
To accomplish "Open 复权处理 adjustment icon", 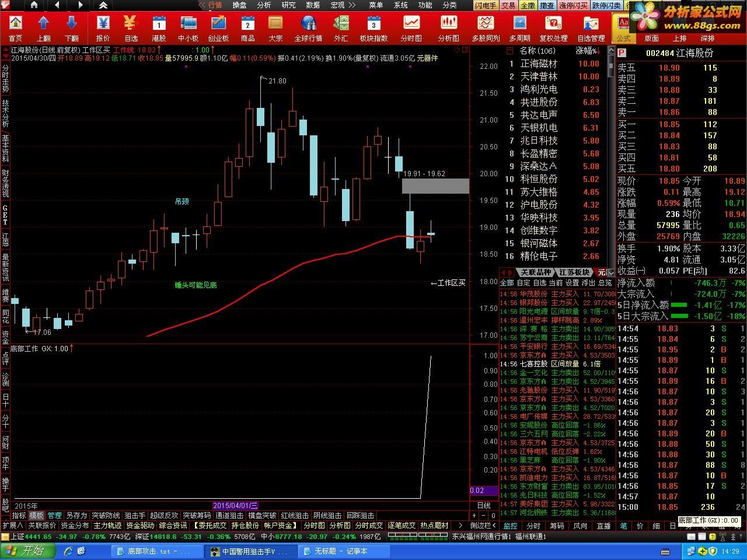I will [553, 28].
